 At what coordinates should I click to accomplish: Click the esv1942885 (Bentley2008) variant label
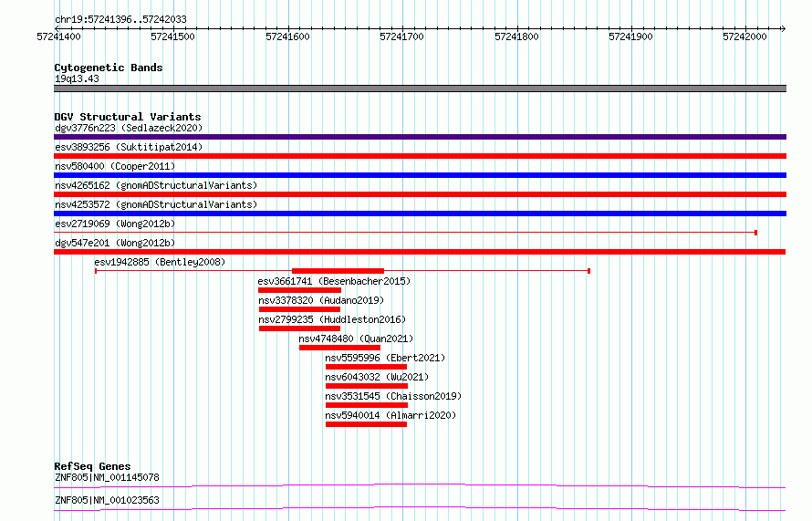[160, 262]
